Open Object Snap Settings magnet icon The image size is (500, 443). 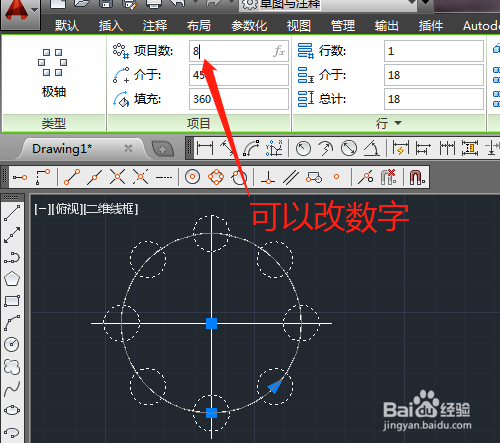[x=417, y=177]
